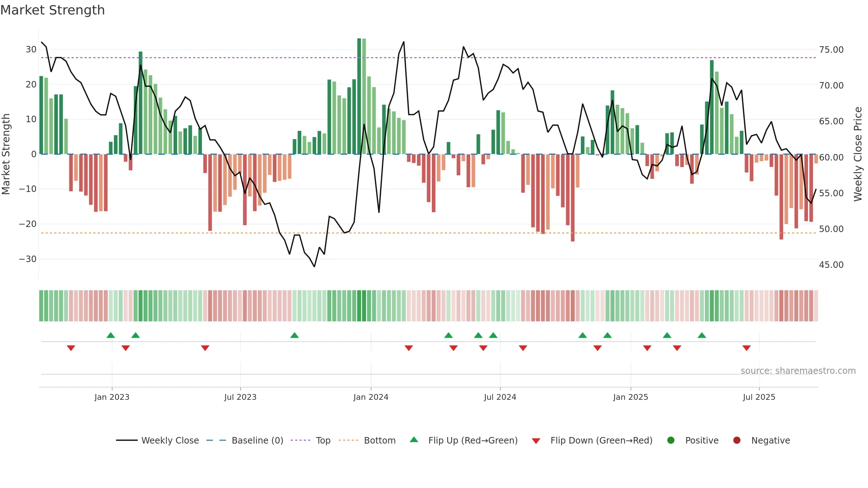Select the Jan 2024 axis label
This screenshot has height=488, width=868.
371,397
